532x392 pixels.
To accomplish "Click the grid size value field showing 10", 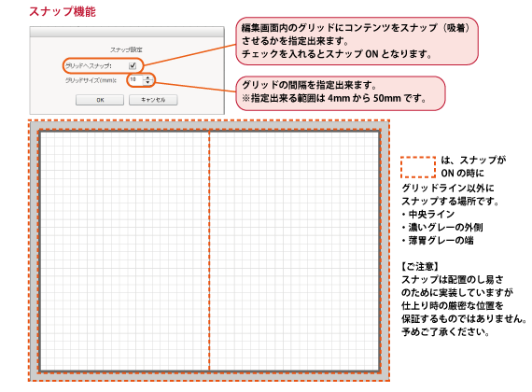I will pyautogui.click(x=135, y=80).
